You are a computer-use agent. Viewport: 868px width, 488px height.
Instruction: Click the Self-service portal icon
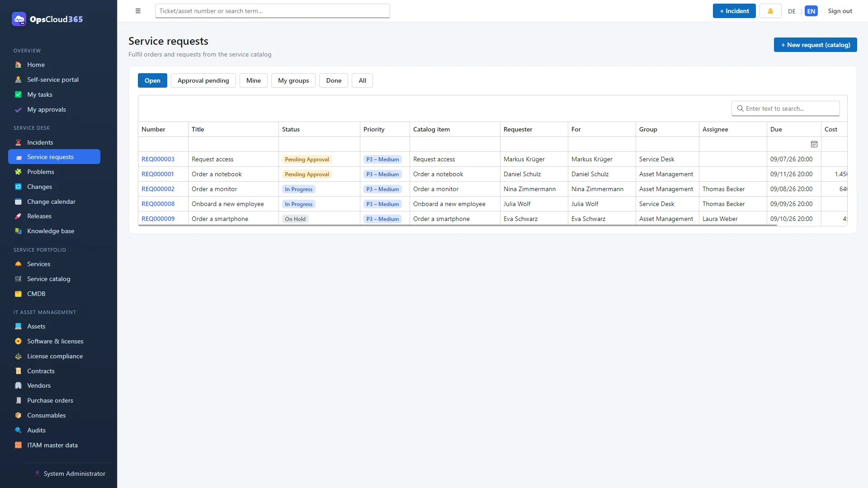18,80
